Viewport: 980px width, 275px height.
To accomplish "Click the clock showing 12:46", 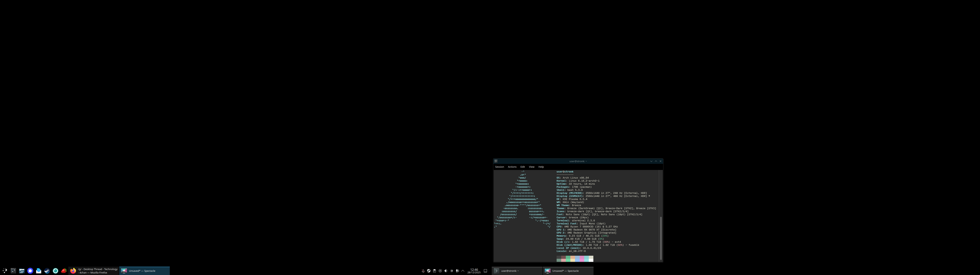I will point(474,271).
